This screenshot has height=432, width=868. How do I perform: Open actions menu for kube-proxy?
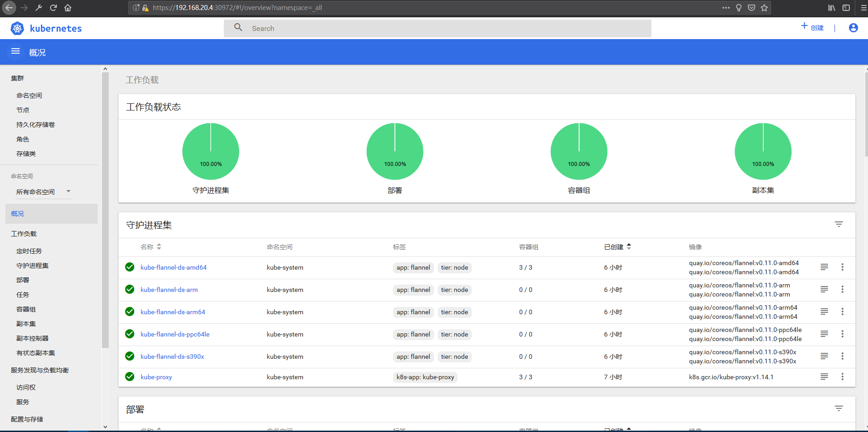click(842, 377)
